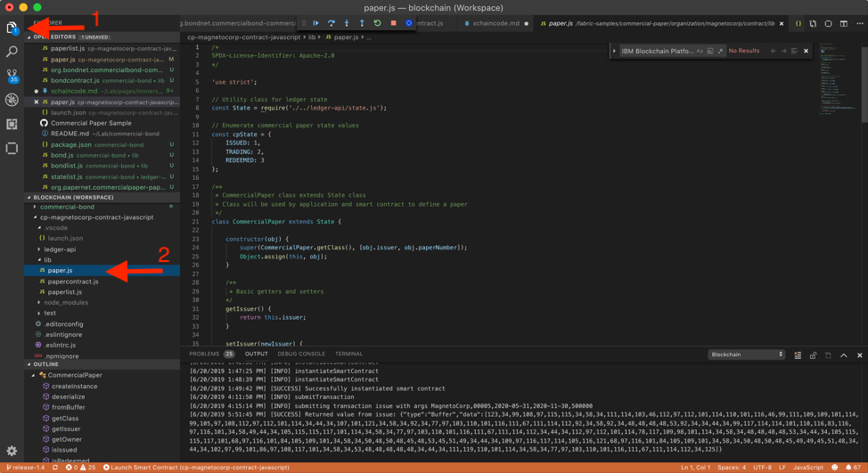Image resolution: width=868 pixels, height=473 pixels.
Task: Split the editor with the split icon
Action: (x=844, y=24)
